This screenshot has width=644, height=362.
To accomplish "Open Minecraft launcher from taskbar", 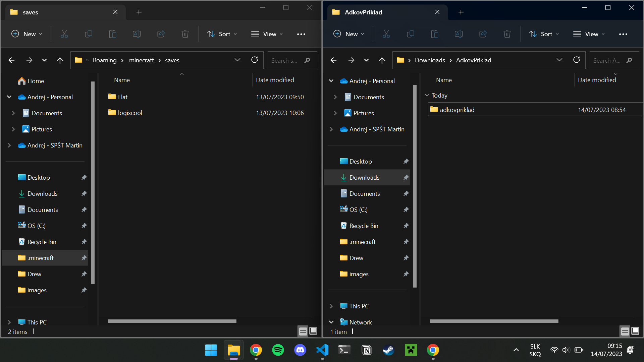I will point(411,350).
